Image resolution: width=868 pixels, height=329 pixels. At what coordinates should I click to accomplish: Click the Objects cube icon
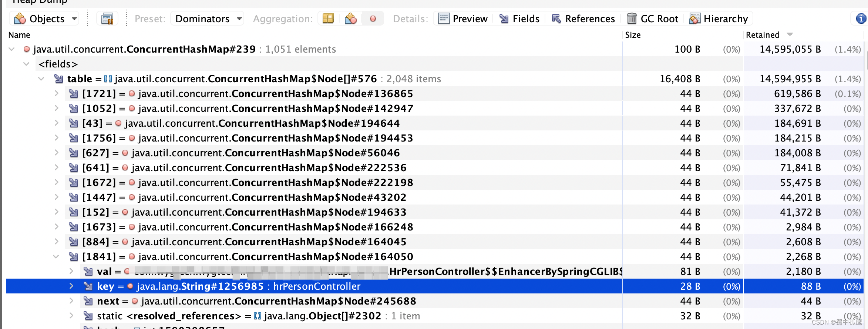tap(20, 19)
